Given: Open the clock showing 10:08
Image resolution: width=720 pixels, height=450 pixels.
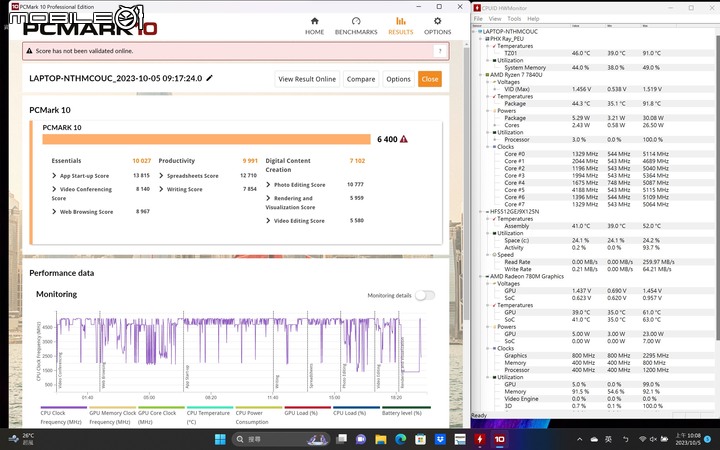Looking at the screenshot, I should coord(688,439).
